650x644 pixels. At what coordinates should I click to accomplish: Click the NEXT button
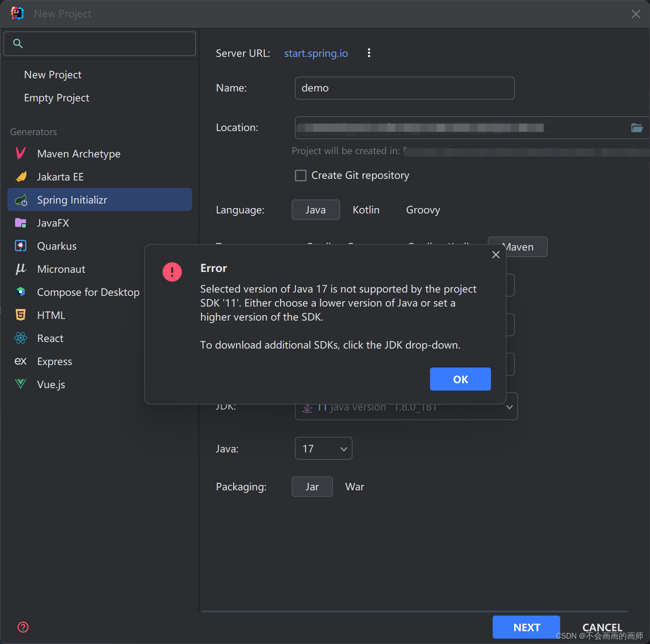click(x=526, y=627)
